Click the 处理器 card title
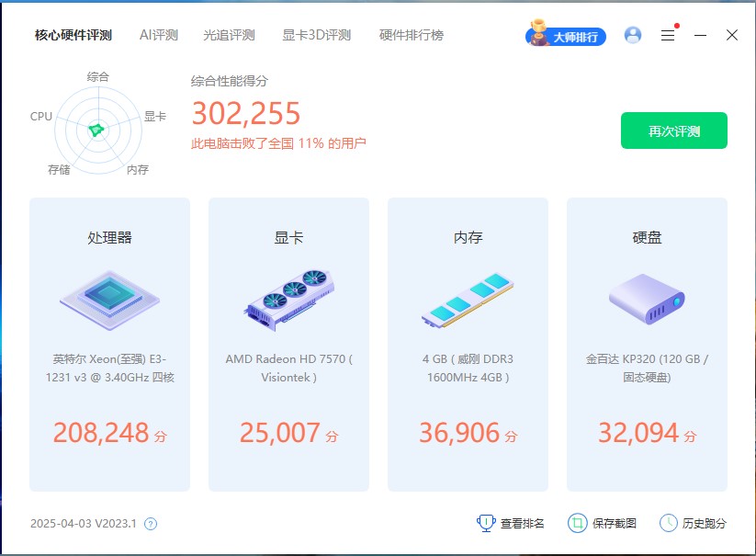The height and width of the screenshot is (556, 756). pyautogui.click(x=110, y=238)
